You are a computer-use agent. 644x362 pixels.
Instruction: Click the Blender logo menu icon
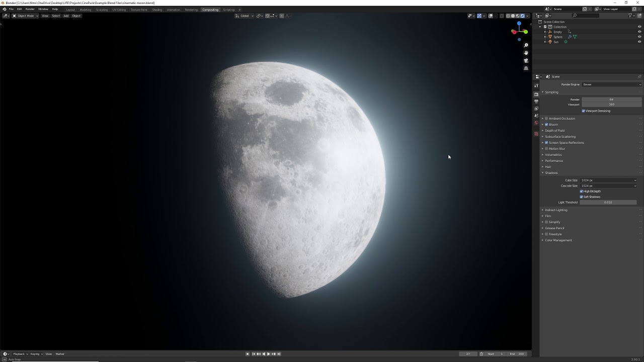(4, 9)
